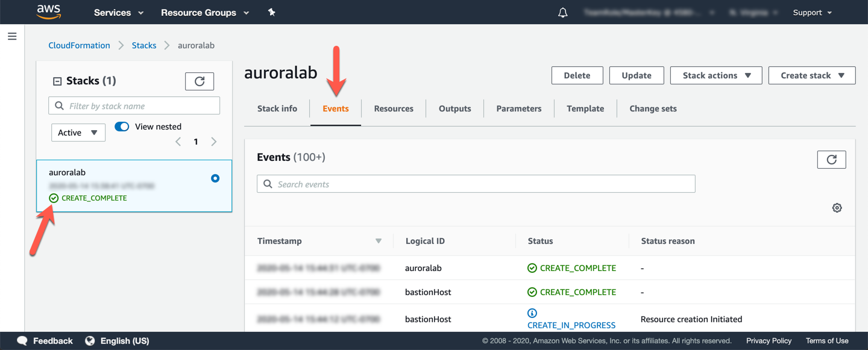Go to previous stacks page

[x=178, y=142]
